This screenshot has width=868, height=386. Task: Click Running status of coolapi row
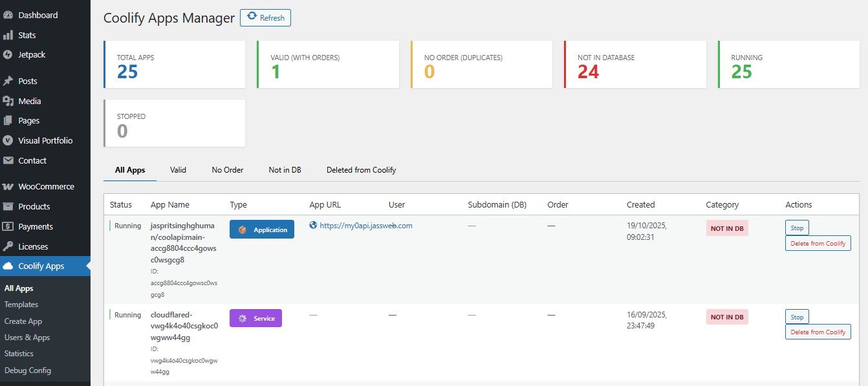(x=127, y=226)
